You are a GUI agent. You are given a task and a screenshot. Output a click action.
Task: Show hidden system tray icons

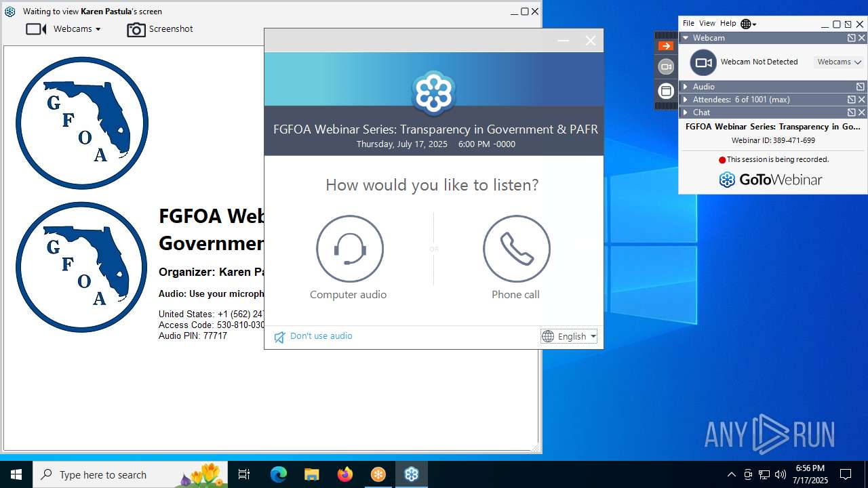coord(731,474)
